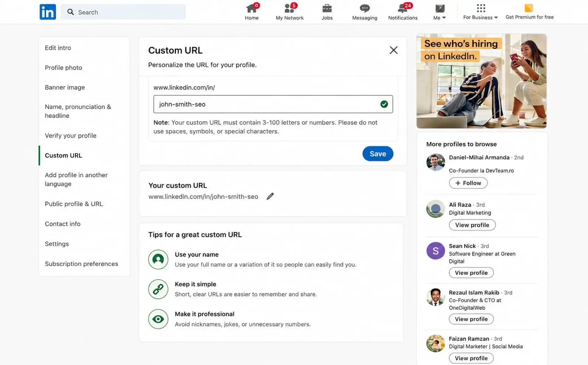Open Banner image settings
The width and height of the screenshot is (588, 365).
click(x=65, y=87)
